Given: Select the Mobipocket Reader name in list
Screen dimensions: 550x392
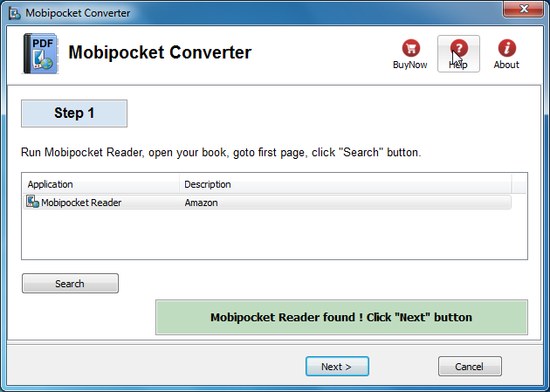Looking at the screenshot, I should 82,203.
